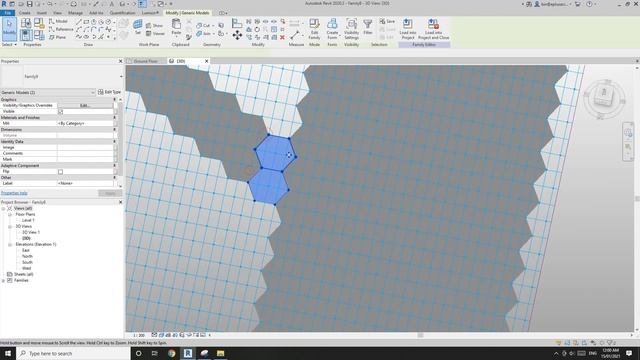The height and width of the screenshot is (360, 640).
Task: Open the Quantification ribbon tab
Action: coord(122,13)
